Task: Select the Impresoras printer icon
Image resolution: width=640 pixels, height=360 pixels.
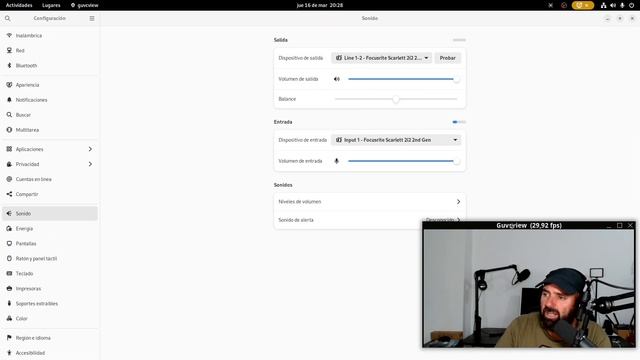Action: point(9,289)
